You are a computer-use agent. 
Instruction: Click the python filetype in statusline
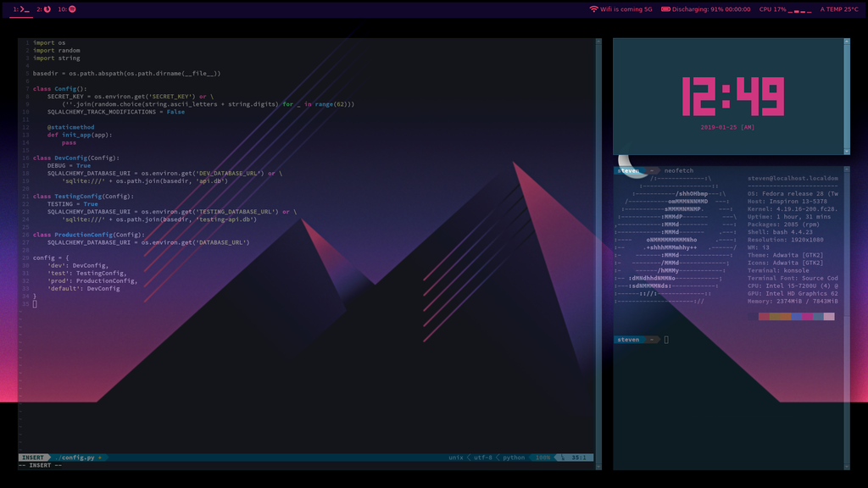coord(514,457)
